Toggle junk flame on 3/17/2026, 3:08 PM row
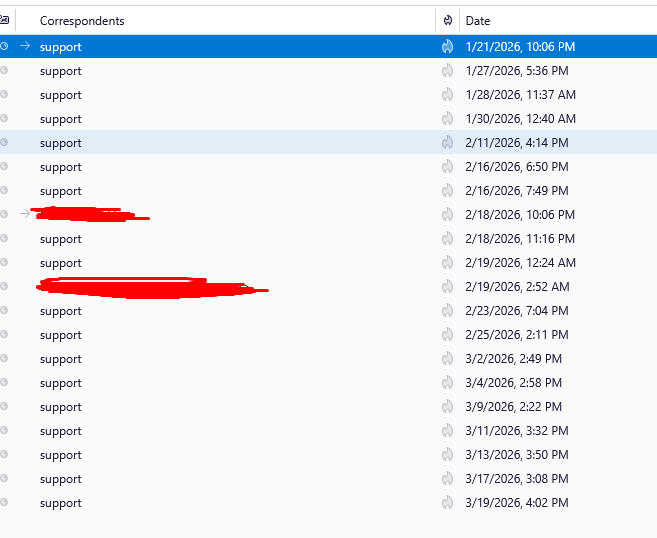The image size is (657, 538). pyautogui.click(x=447, y=479)
